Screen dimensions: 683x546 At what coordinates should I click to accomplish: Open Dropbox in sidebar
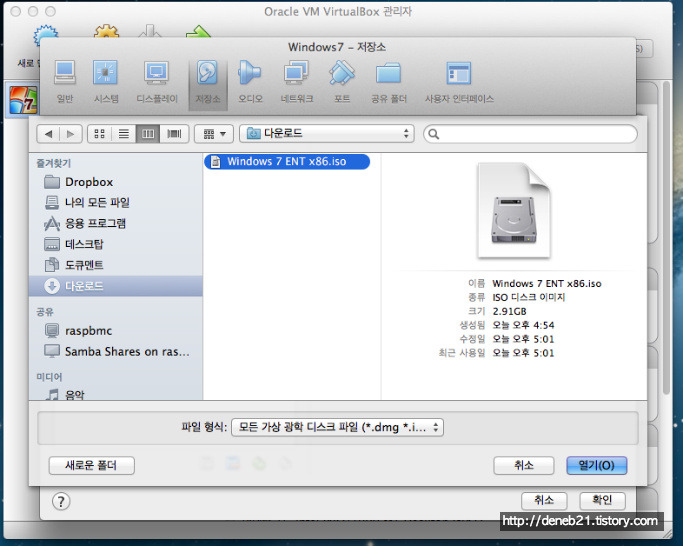point(115,182)
